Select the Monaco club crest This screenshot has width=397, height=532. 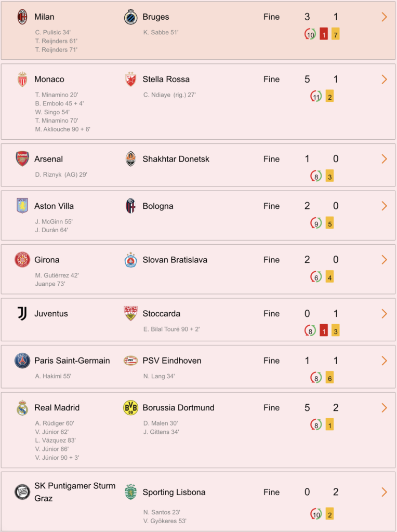(x=22, y=79)
